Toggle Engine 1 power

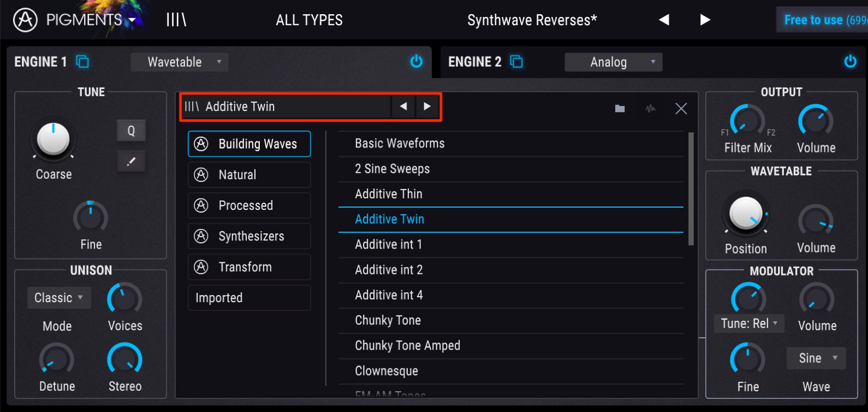pos(417,61)
